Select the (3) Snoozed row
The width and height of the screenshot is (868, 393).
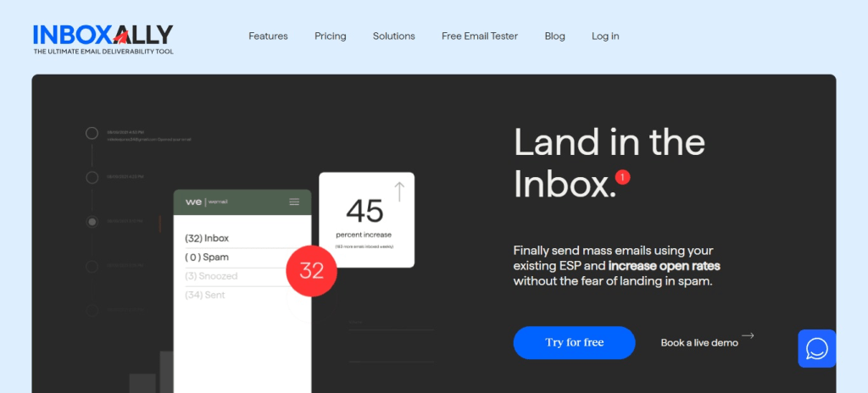click(236, 276)
